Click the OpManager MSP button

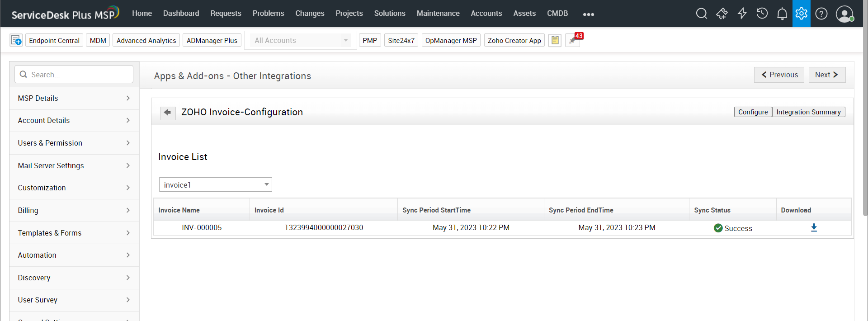(451, 40)
